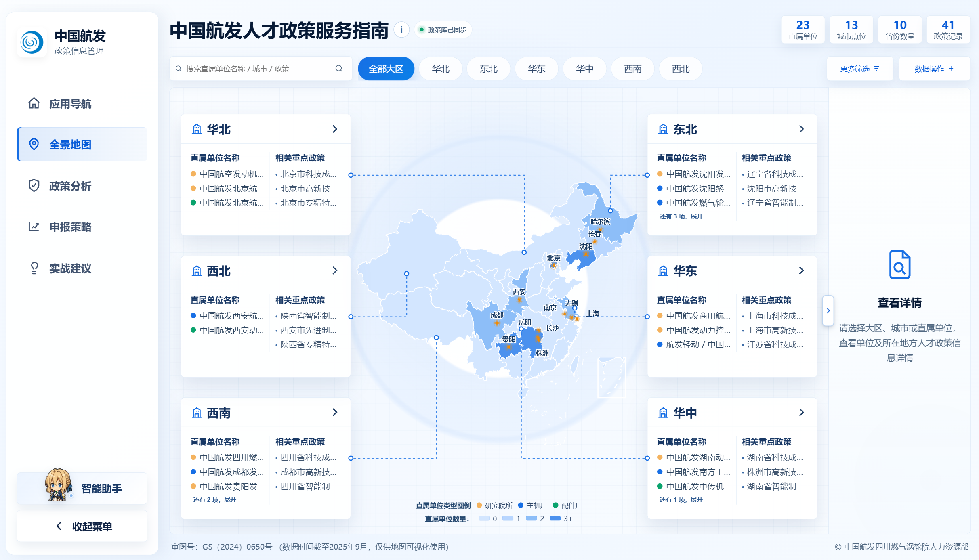
Task: Click the 41 政策记录 stat card
Action: point(948,30)
